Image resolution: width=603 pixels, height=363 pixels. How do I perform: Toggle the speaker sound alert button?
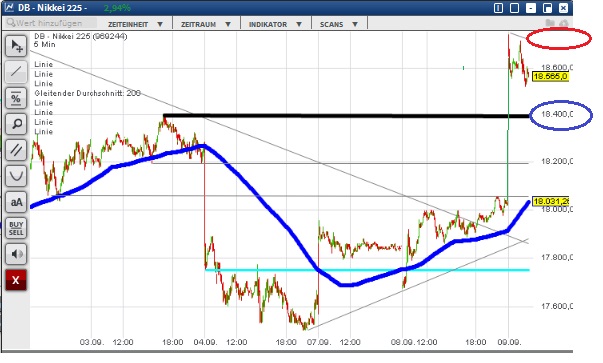coord(16,254)
